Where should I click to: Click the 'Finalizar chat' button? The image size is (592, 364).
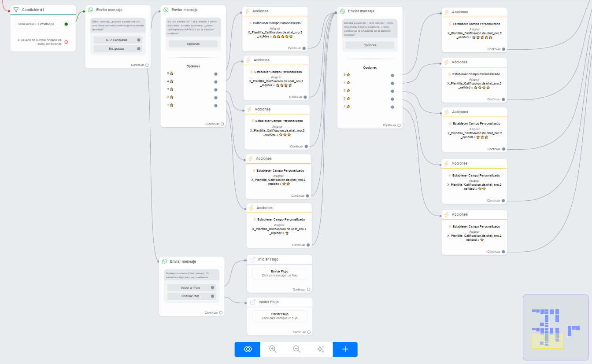(x=191, y=296)
